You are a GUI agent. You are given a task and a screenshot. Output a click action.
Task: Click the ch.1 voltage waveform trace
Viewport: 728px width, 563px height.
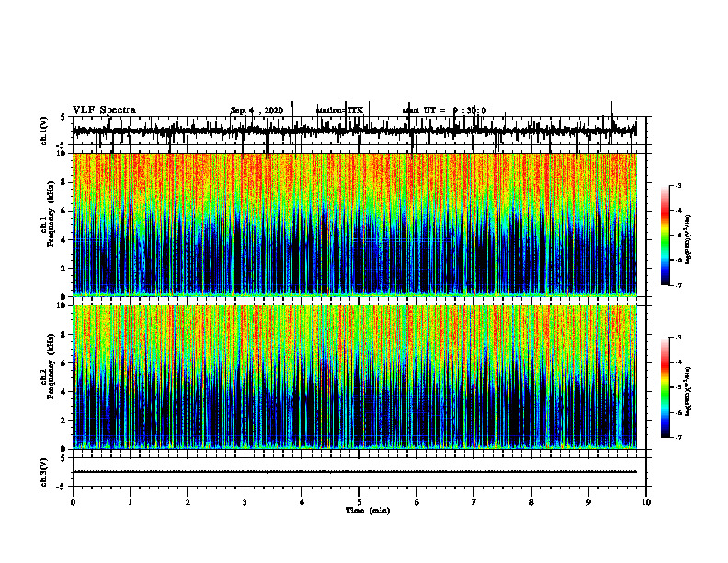pyautogui.click(x=355, y=131)
